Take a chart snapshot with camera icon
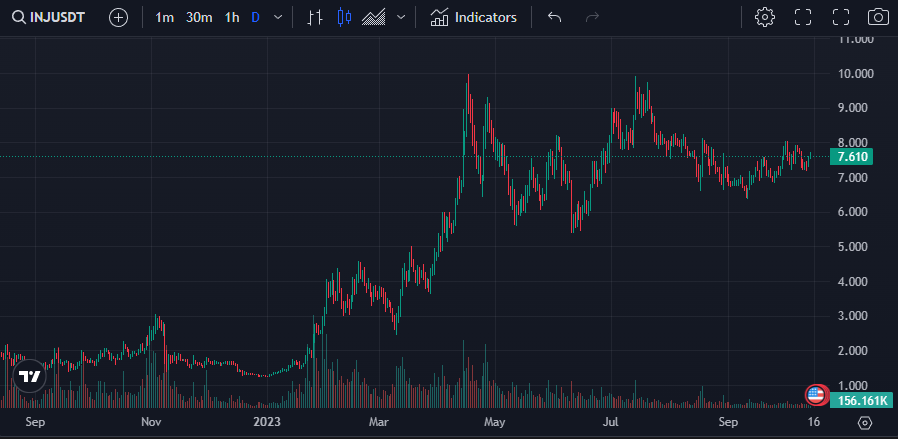The image size is (898, 439). coord(879,17)
